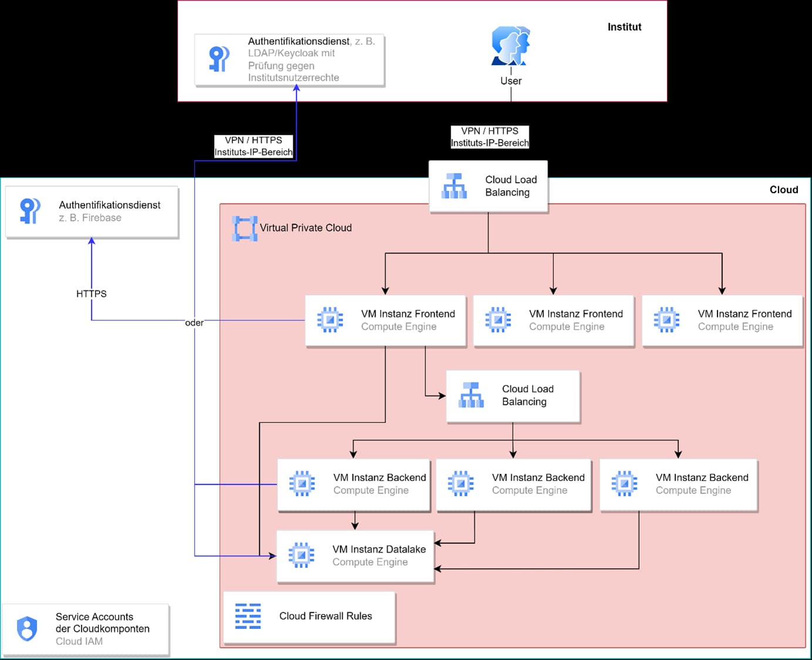Select the User people icon in Institut
The height and width of the screenshot is (660, 812).
point(510,46)
